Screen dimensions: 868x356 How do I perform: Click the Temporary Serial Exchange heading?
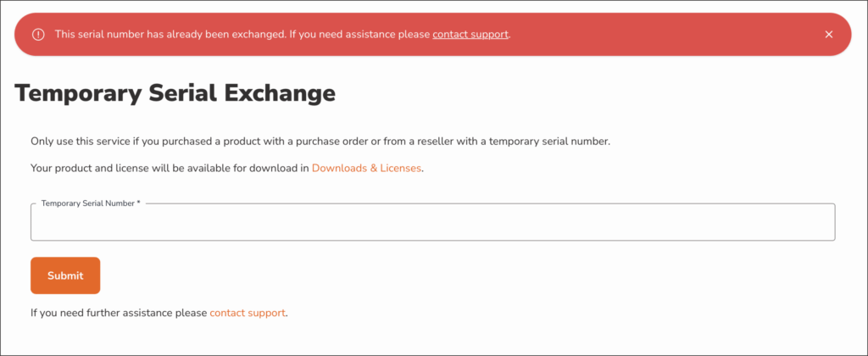(x=175, y=93)
